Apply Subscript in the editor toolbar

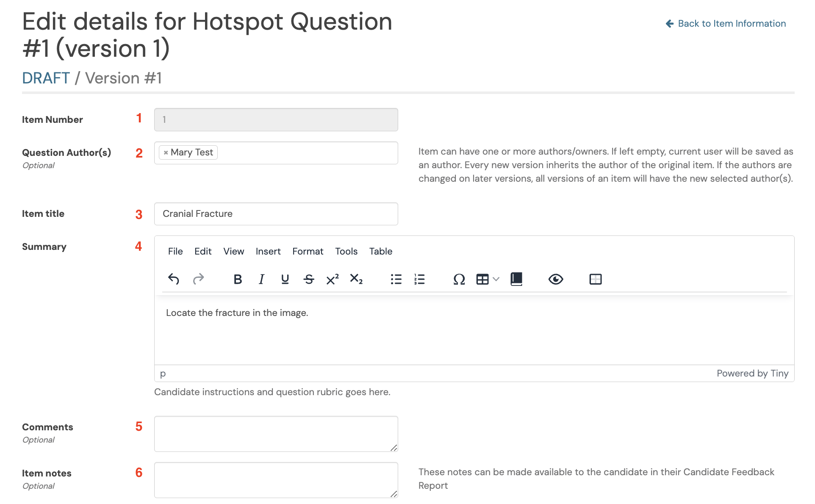pos(356,279)
